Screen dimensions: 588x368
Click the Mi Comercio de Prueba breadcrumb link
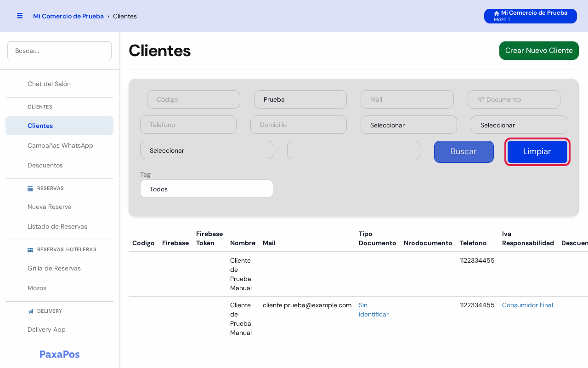pyautogui.click(x=68, y=16)
